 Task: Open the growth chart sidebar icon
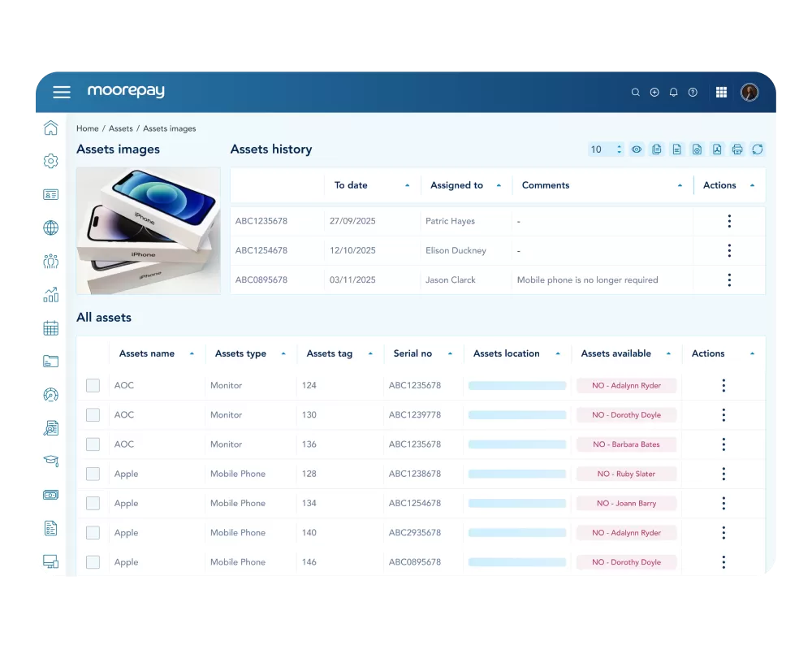pyautogui.click(x=50, y=295)
